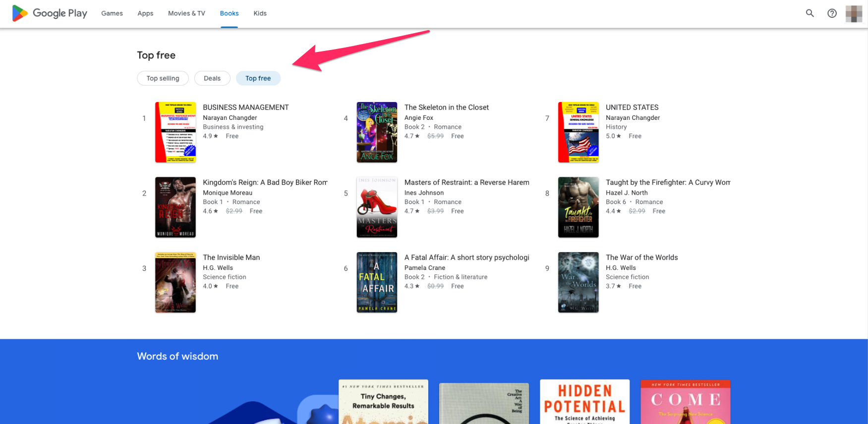Click the Google Play logo

point(49,13)
